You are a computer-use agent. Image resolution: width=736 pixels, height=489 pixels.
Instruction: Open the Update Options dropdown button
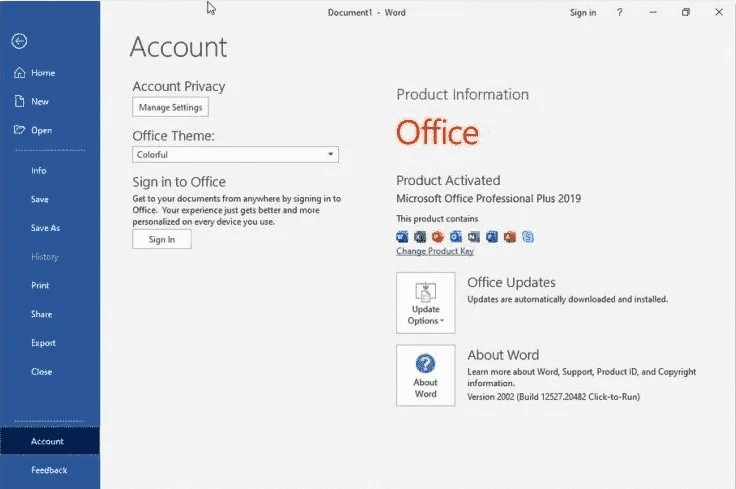(x=426, y=303)
